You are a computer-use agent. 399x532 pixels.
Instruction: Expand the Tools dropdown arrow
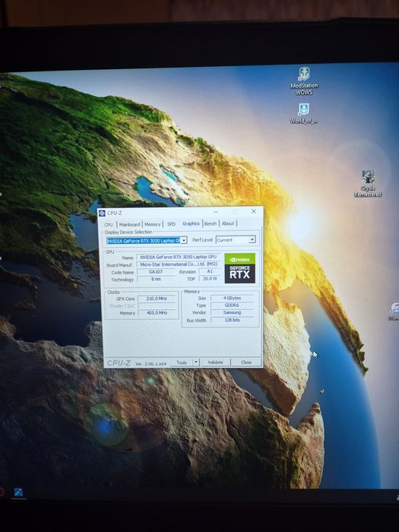pyautogui.click(x=196, y=363)
